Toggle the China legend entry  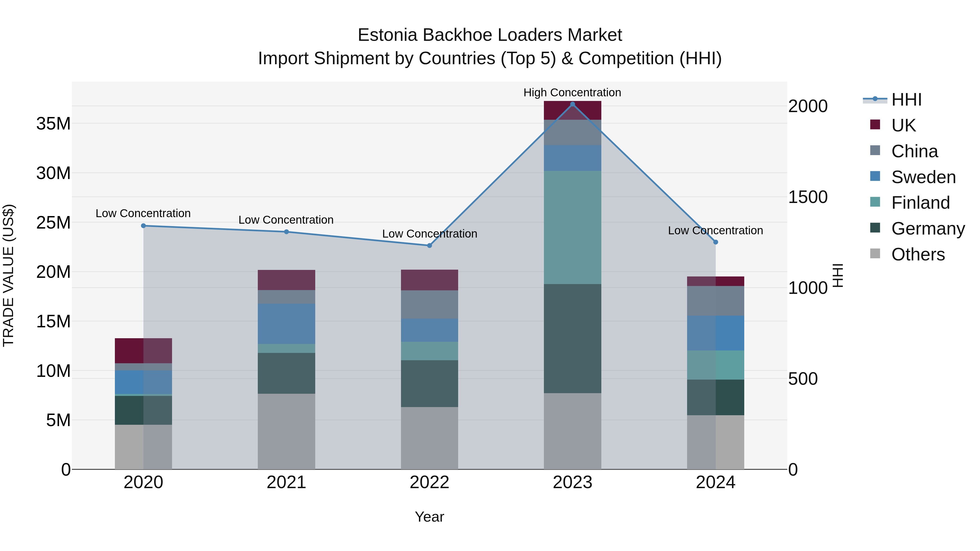[x=904, y=151]
